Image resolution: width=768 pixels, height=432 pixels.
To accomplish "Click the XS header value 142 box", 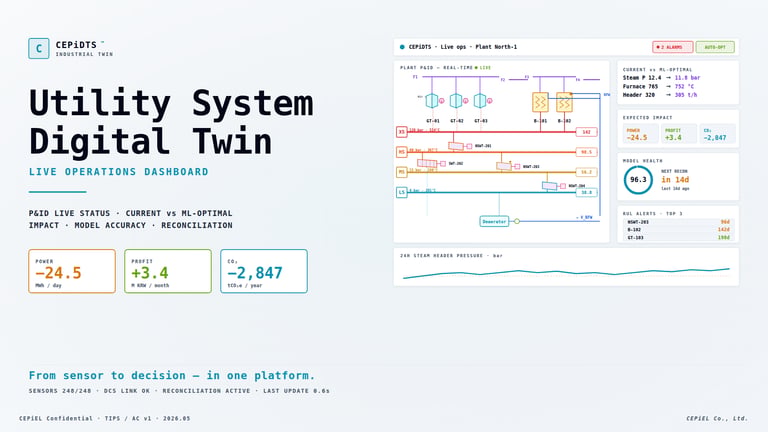I will click(586, 132).
